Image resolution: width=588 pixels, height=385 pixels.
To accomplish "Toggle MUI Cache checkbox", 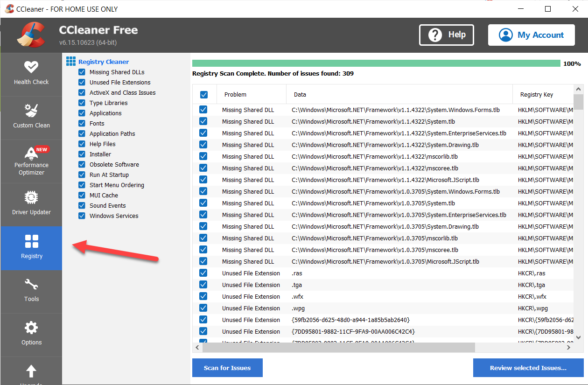I will pyautogui.click(x=82, y=195).
